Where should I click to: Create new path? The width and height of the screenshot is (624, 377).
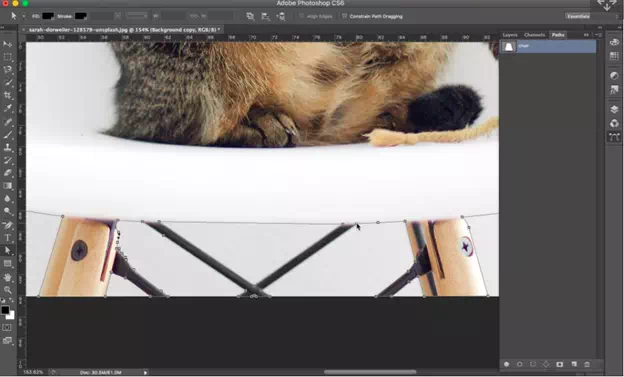[574, 364]
